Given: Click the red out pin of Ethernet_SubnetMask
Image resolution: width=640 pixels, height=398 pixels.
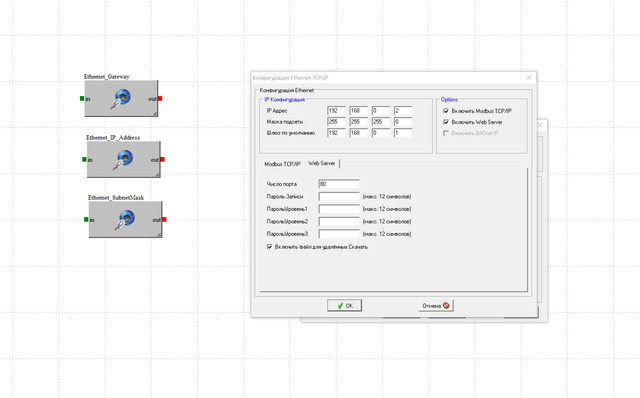Looking at the screenshot, I should point(164,220).
